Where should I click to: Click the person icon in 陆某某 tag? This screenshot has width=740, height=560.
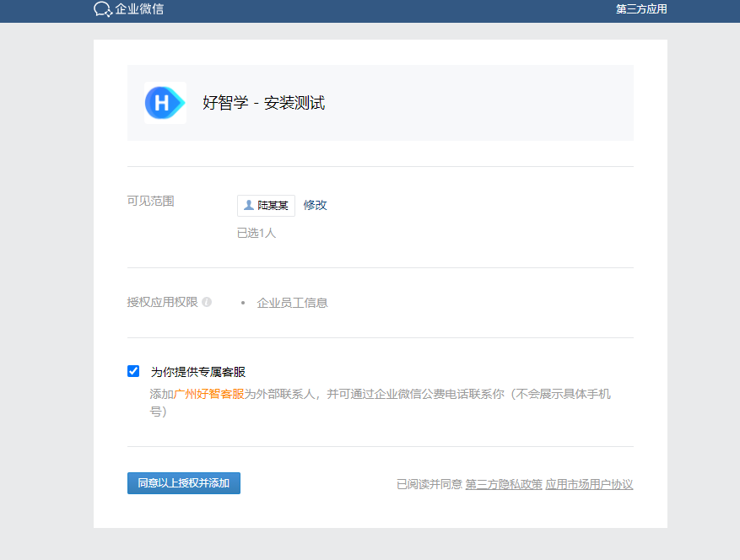[249, 205]
